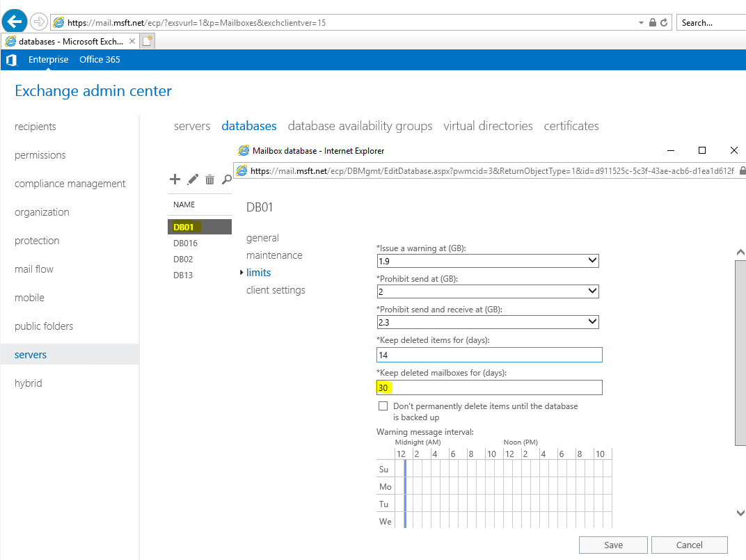746x560 pixels.
Task: Select servers in left menu
Action: [x=70, y=355]
